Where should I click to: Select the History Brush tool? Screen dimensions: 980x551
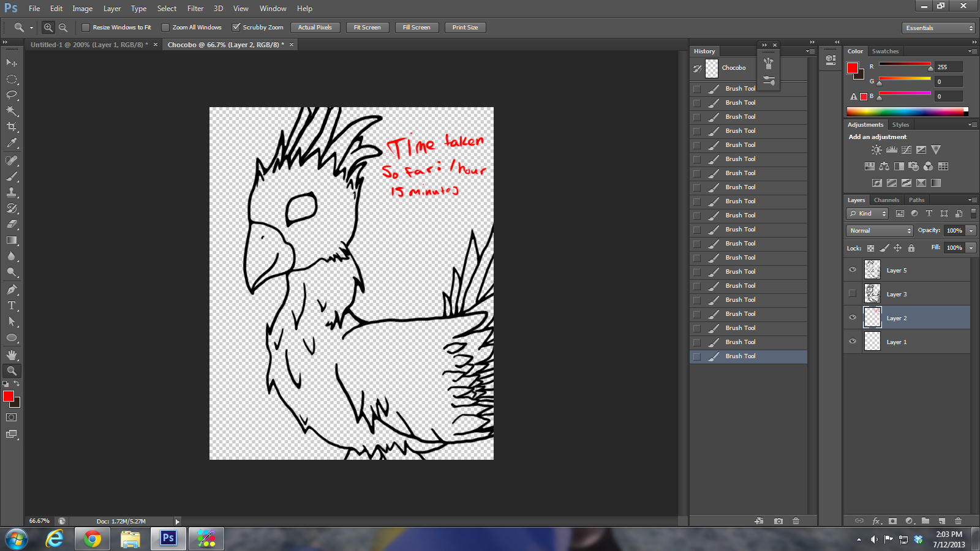[x=12, y=208]
